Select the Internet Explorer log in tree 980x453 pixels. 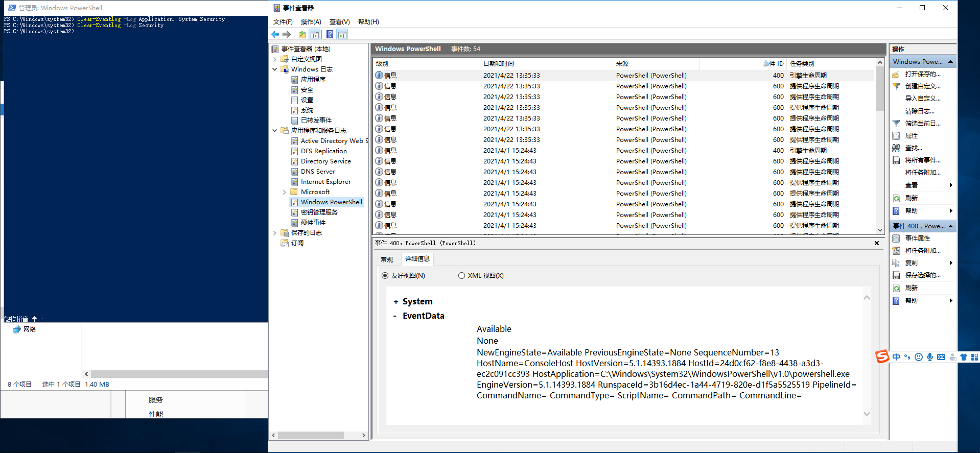click(x=326, y=182)
